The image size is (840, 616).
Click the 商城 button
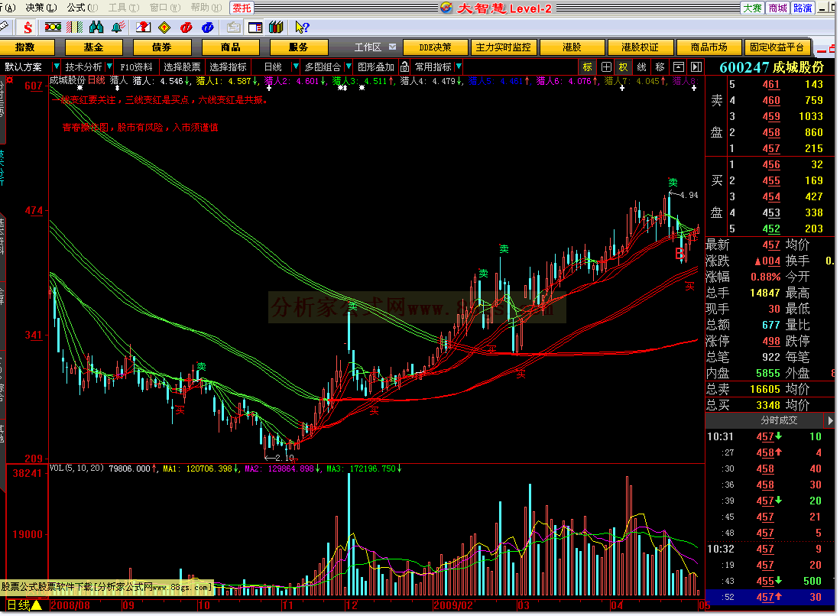[x=777, y=8]
